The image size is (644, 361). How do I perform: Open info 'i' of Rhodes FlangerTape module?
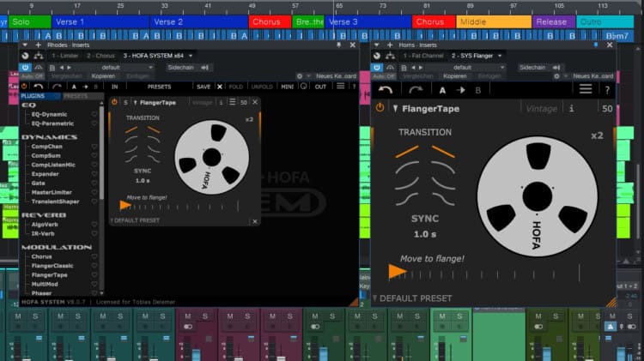[x=221, y=102]
